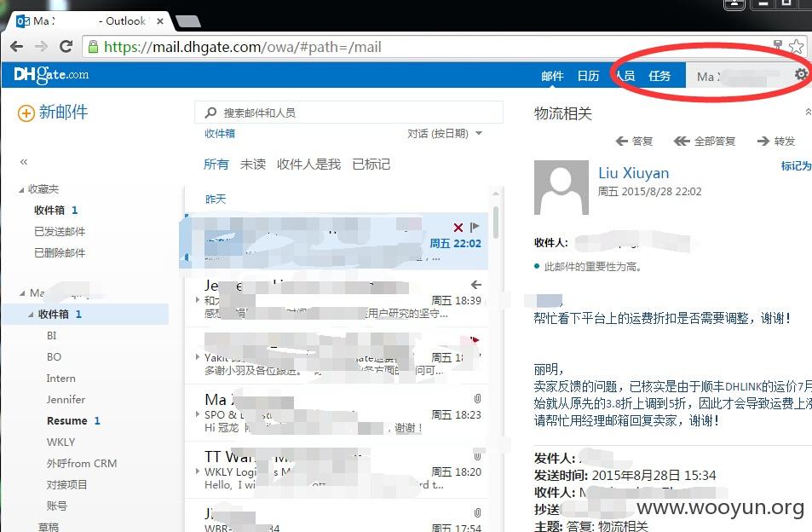Viewport: 812px width, 532px height.
Task: Click the 答复 reply button
Action: pos(634,141)
